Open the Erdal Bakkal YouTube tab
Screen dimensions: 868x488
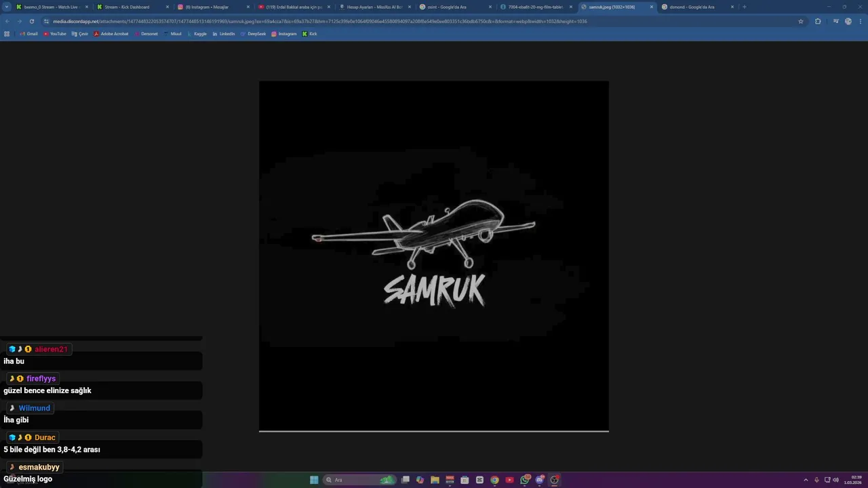294,7
